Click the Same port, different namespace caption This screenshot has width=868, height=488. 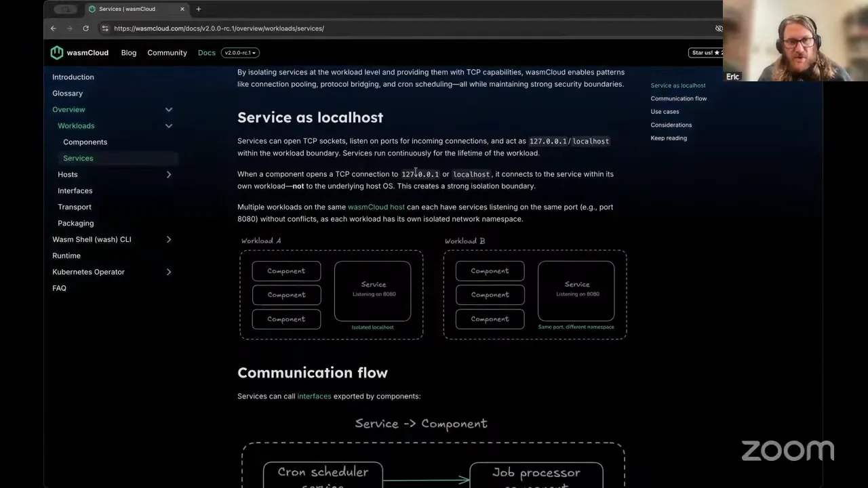pos(576,327)
